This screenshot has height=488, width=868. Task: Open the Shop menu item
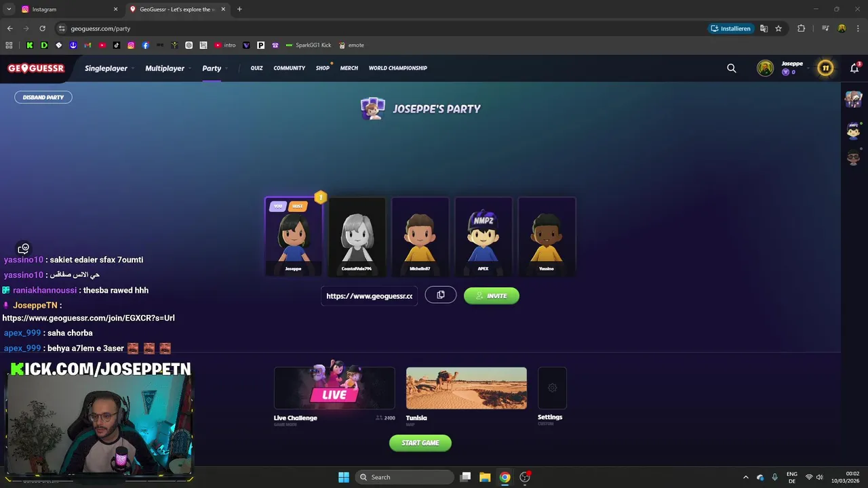pos(323,68)
